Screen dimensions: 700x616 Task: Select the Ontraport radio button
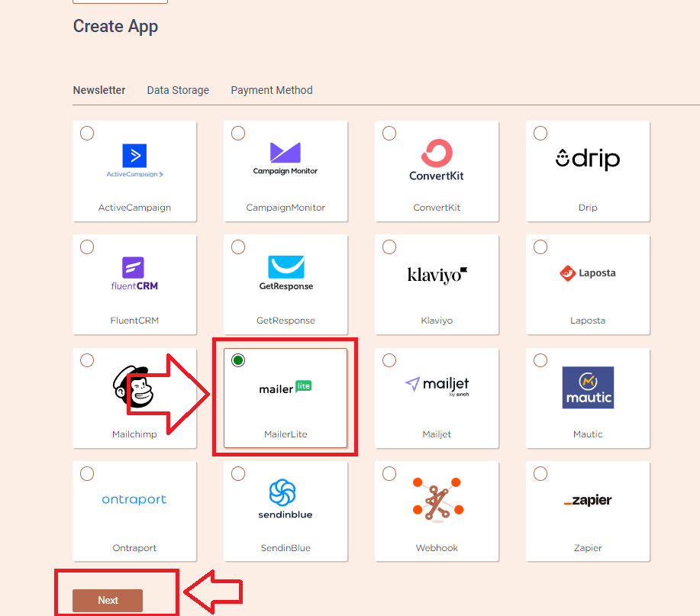point(87,473)
